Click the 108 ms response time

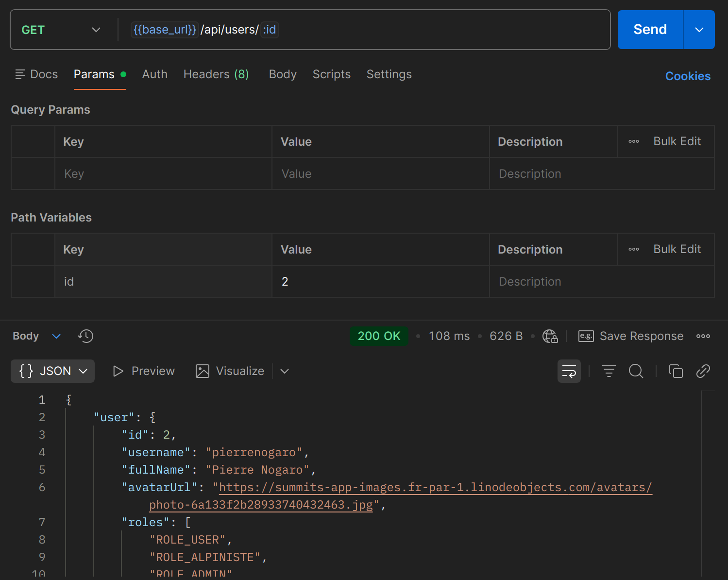click(449, 336)
